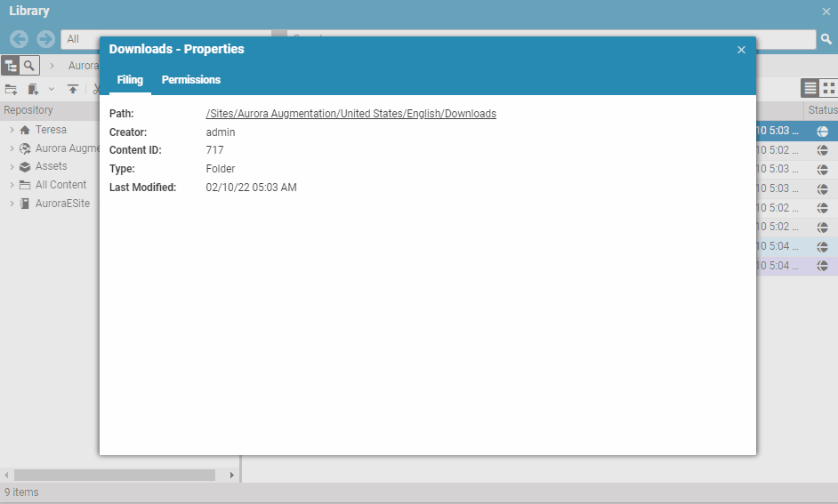
Task: Switch to repository tree mode
Action: pos(11,66)
